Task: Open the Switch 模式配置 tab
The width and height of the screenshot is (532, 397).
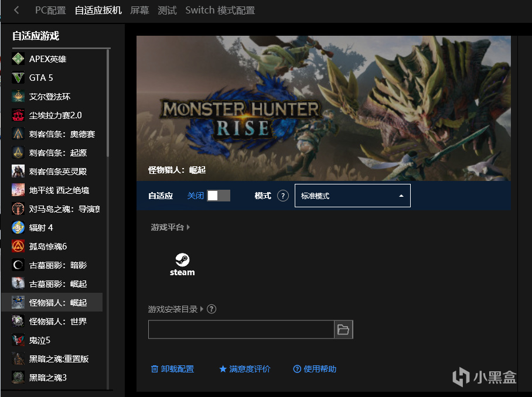Action: 220,10
